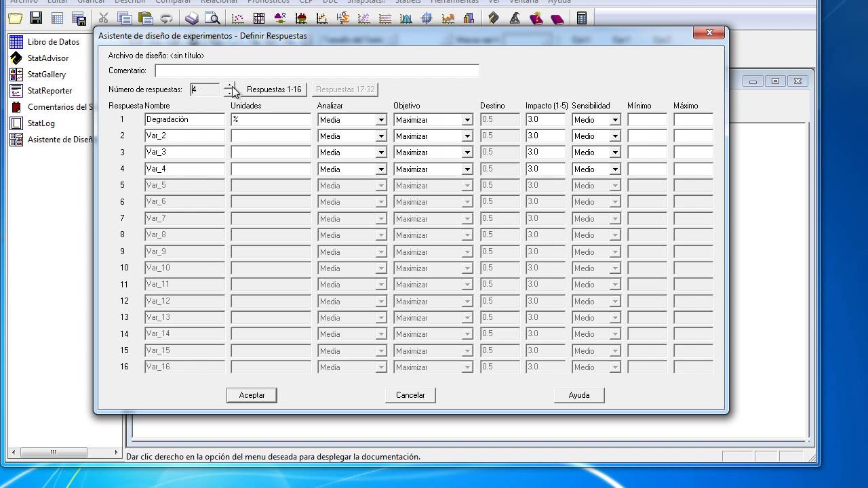Open Analizar dropdown for Var_4 row
The image size is (868, 488).
[380, 169]
